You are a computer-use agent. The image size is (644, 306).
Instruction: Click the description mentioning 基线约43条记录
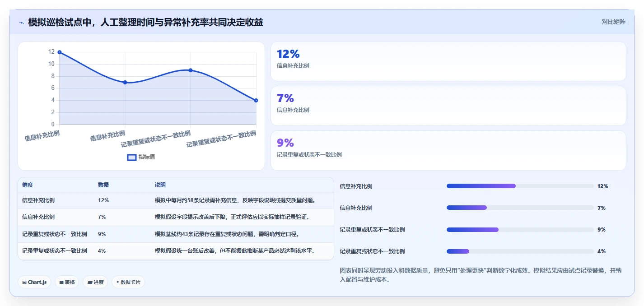pos(227,234)
